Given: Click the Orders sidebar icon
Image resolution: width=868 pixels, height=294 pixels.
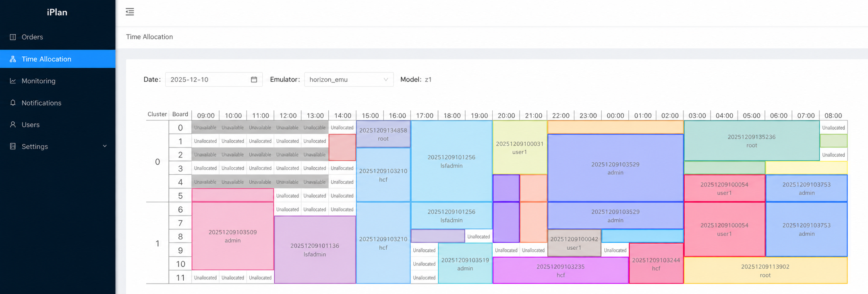Looking at the screenshot, I should click(x=13, y=37).
